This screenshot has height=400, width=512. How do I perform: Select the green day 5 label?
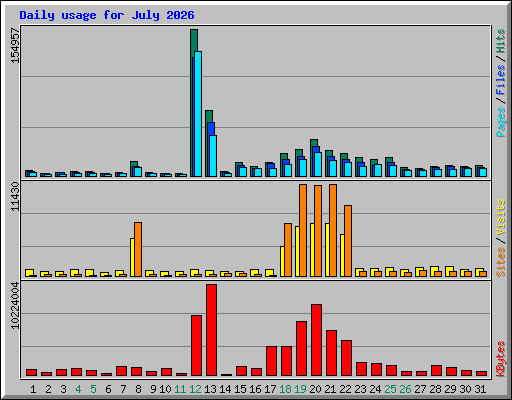pos(93,389)
